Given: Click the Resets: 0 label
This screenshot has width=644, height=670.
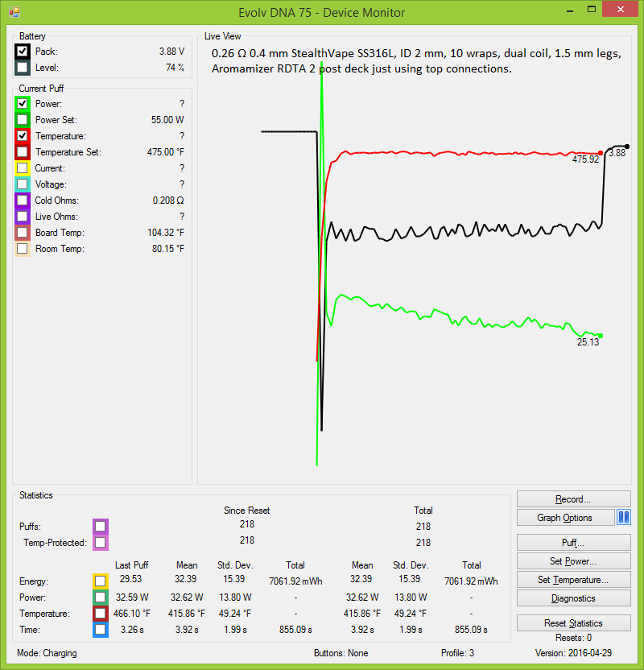Looking at the screenshot, I should point(573,638).
